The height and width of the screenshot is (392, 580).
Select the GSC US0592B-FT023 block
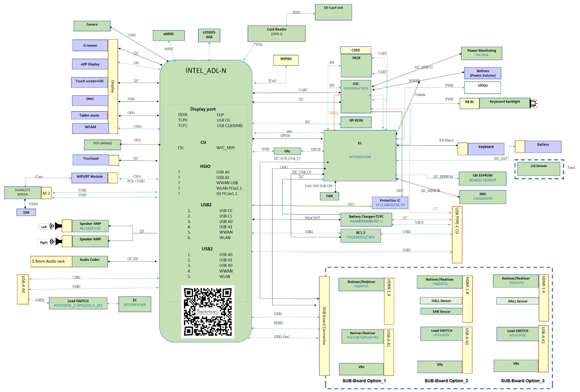pos(356,97)
